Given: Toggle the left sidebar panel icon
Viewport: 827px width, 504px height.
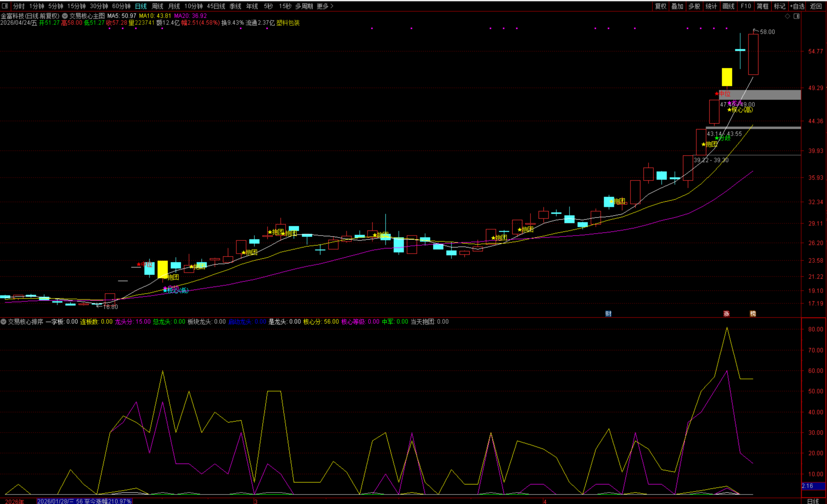Looking at the screenshot, I should coord(5,6).
